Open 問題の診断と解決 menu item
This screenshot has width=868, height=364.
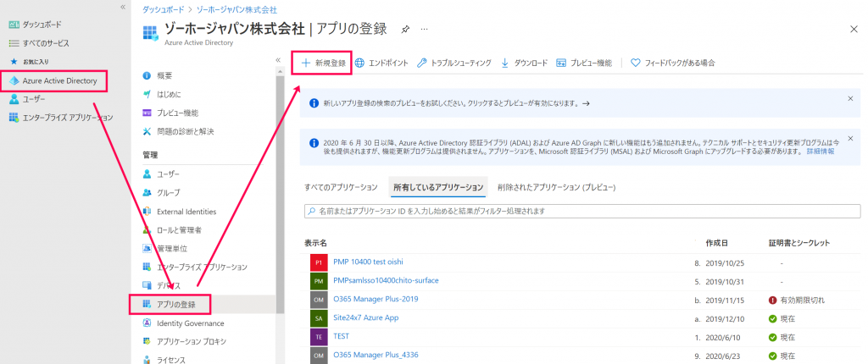point(178,132)
